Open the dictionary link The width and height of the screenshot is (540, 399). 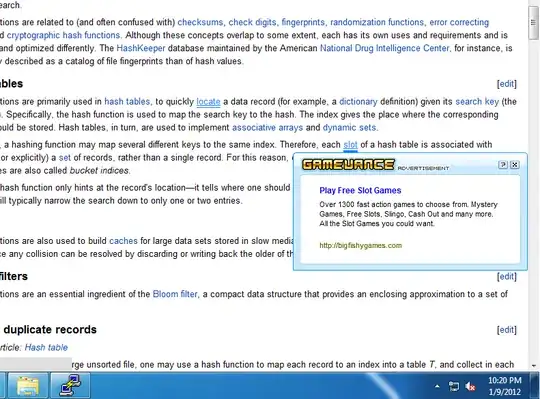[358, 102]
